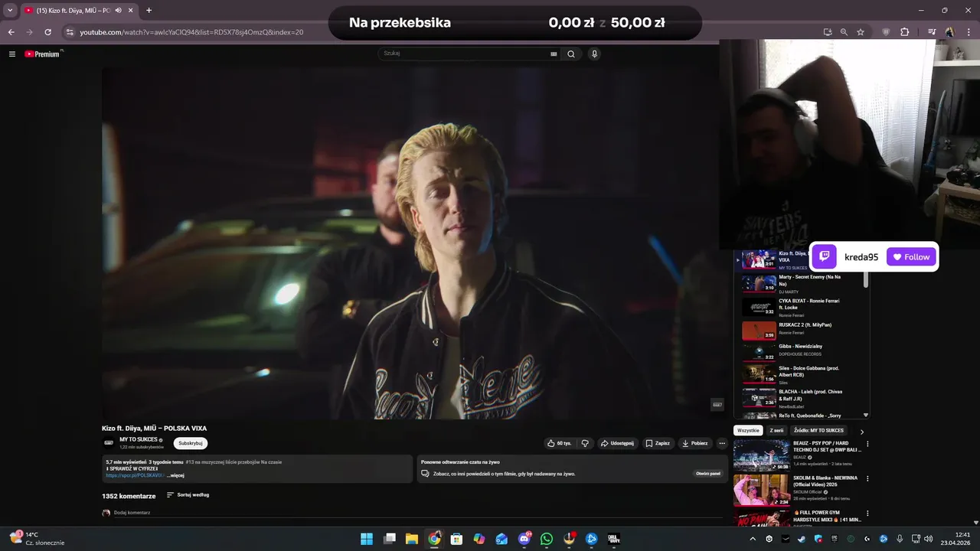Image resolution: width=980 pixels, height=551 pixels.
Task: Show hidden system tray icons chevron
Action: tap(753, 539)
